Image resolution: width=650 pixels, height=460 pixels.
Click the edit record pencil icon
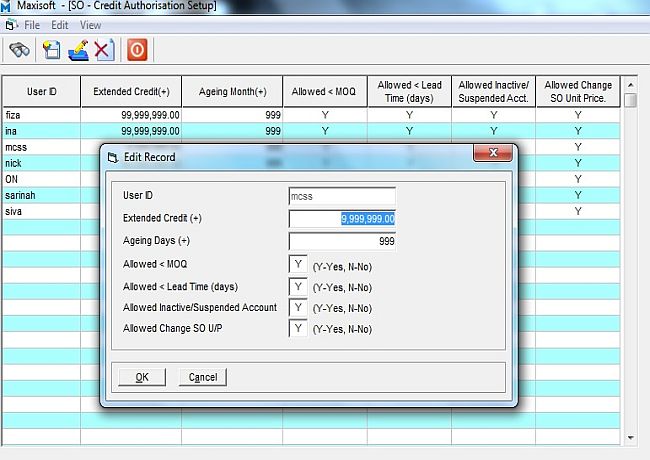(x=78, y=49)
